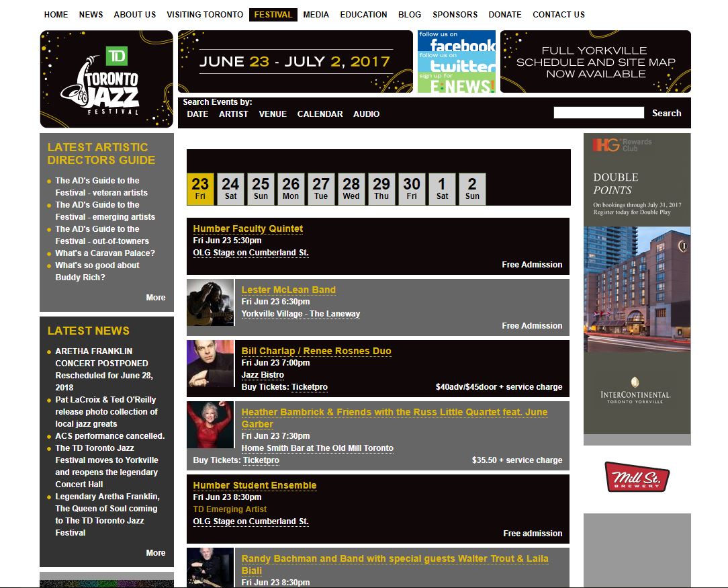Viewport: 728px width, 588px height.
Task: Open the FESTIVAL menu item
Action: point(273,14)
